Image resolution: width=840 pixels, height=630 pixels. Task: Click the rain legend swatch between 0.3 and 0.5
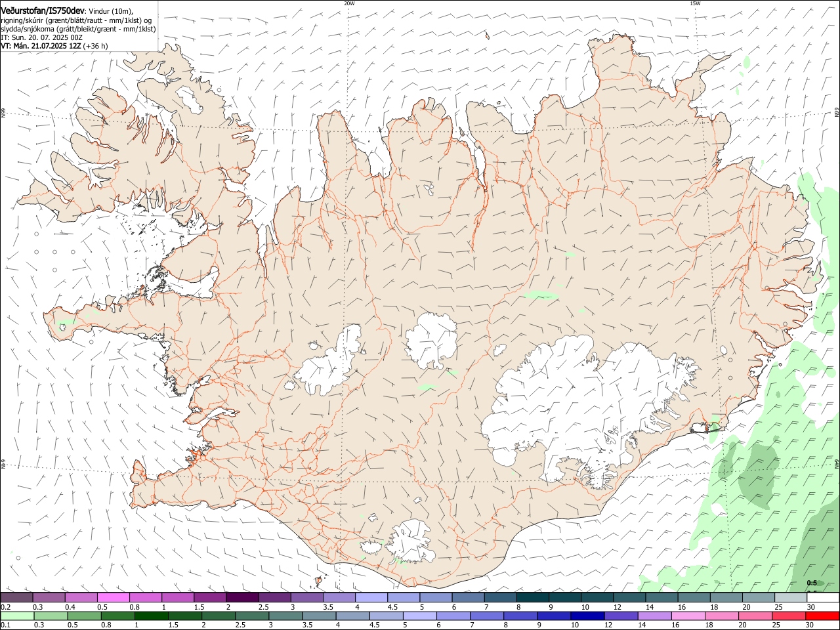(51, 616)
